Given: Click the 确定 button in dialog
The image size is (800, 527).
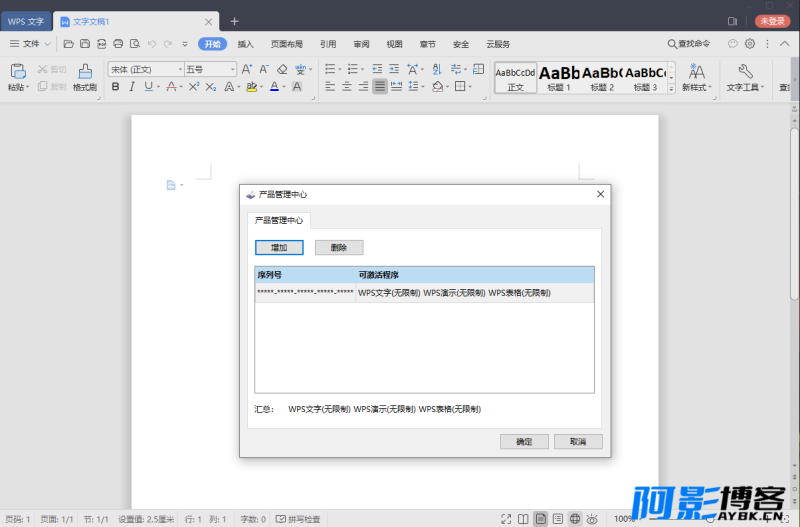Looking at the screenshot, I should coord(524,441).
